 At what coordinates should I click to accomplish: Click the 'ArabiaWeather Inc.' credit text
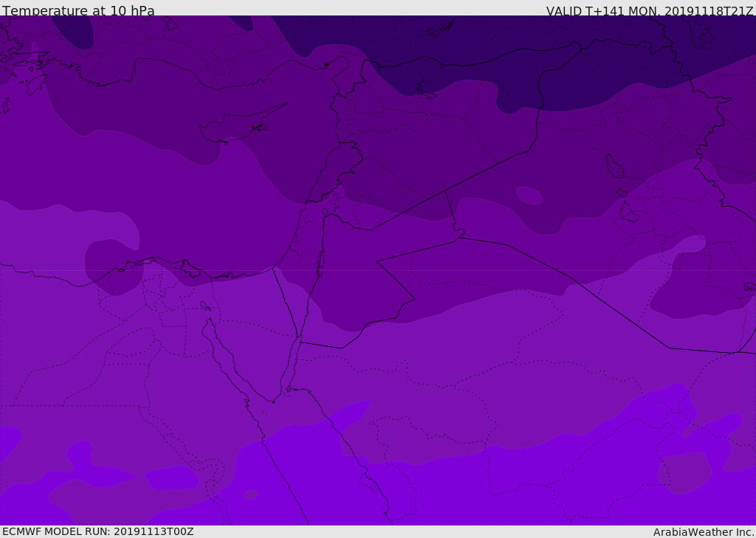703,532
